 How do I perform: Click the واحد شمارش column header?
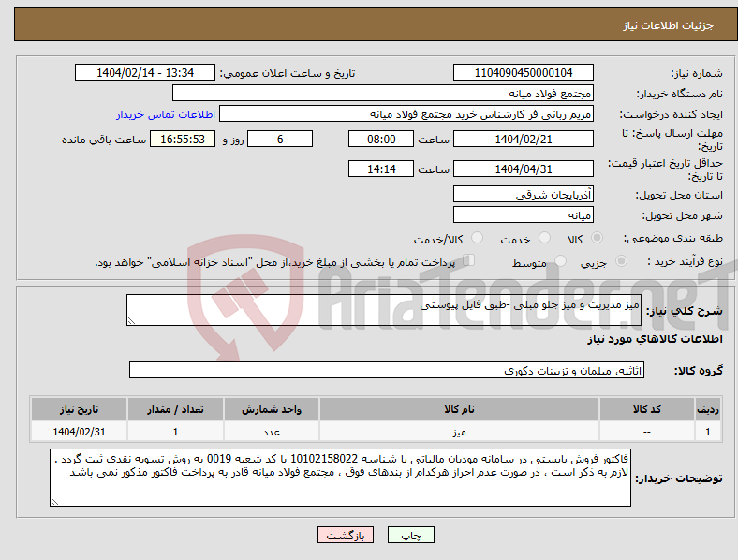pos(271,409)
